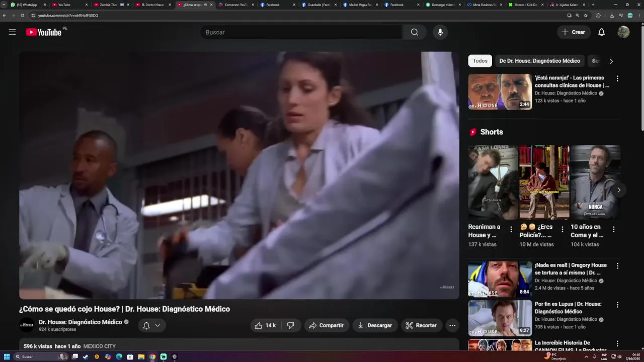This screenshot has width=644, height=362.
Task: Open options for '¡Está naranja!' video
Action: coord(617,78)
